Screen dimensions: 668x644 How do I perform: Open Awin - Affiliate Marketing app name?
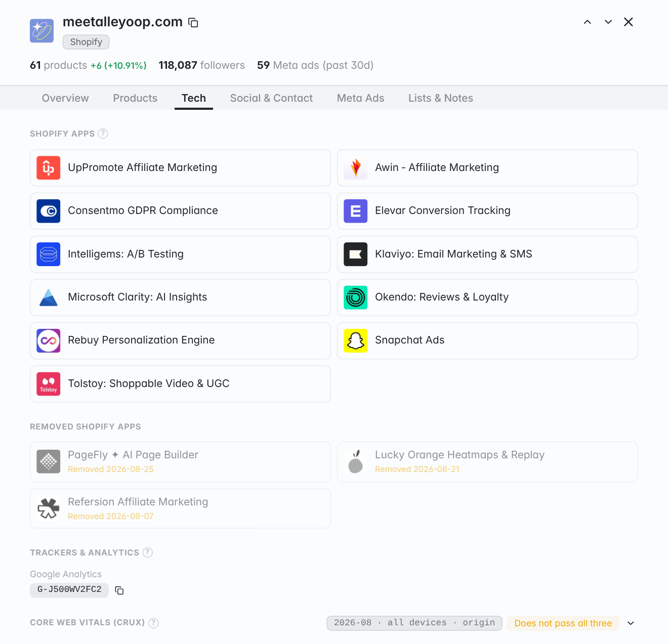pyautogui.click(x=437, y=167)
